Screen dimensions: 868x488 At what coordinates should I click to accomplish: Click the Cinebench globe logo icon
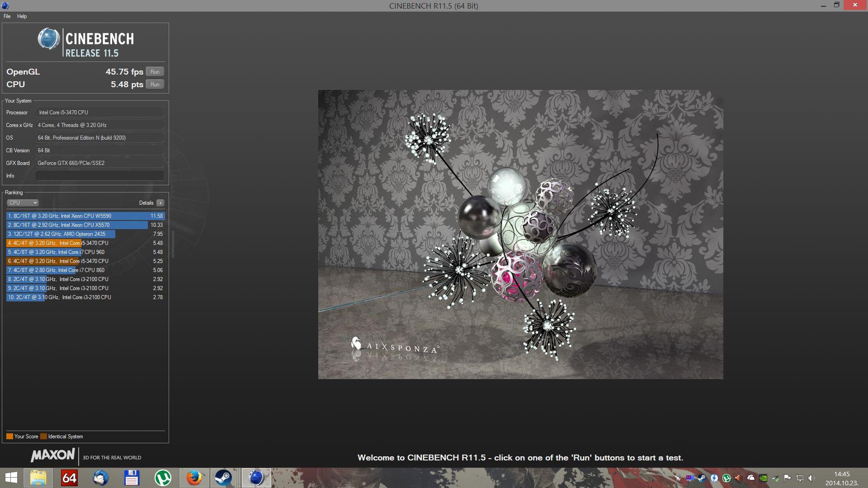(49, 39)
